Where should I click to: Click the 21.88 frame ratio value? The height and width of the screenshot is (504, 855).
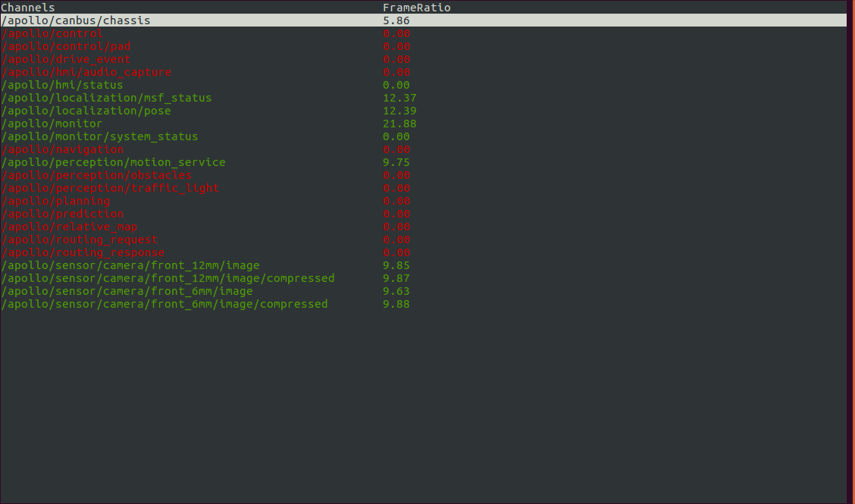click(399, 124)
